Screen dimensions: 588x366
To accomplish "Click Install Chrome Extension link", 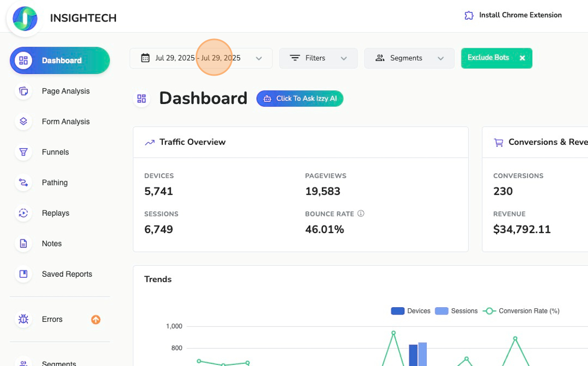I will pyautogui.click(x=520, y=15).
